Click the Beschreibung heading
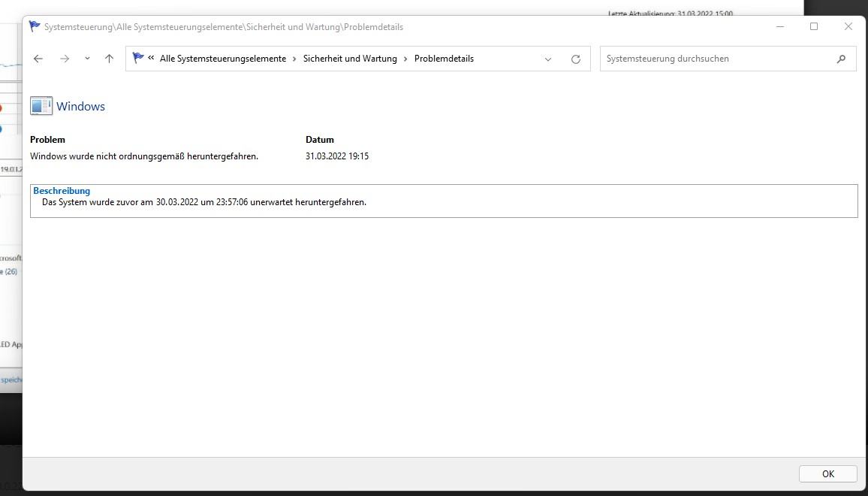 (x=62, y=191)
